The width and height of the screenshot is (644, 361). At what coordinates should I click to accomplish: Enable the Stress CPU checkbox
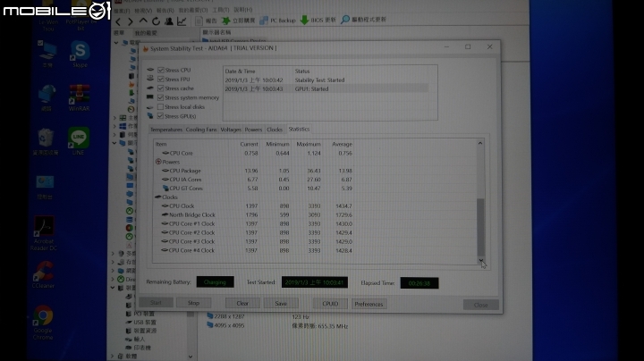(161, 71)
